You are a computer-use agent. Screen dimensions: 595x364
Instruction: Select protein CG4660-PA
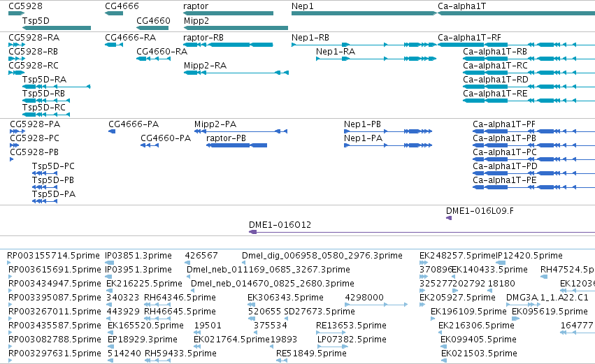tap(166, 138)
